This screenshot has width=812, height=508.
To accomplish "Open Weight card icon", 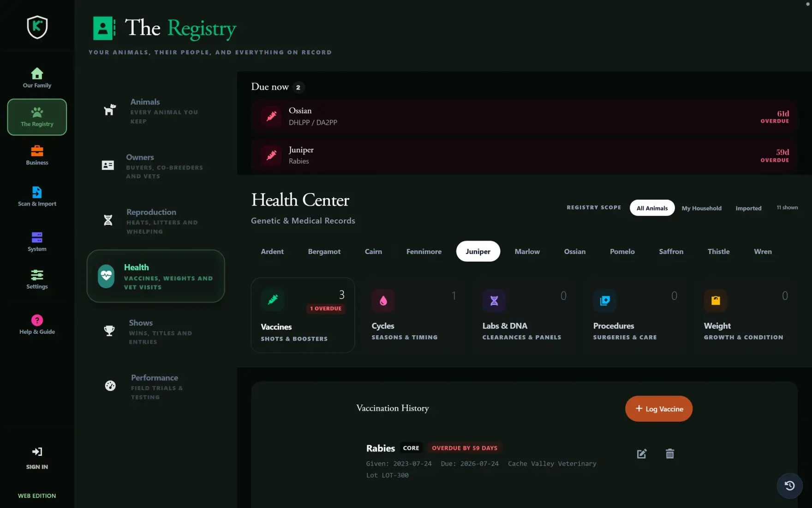I will 716,301.
